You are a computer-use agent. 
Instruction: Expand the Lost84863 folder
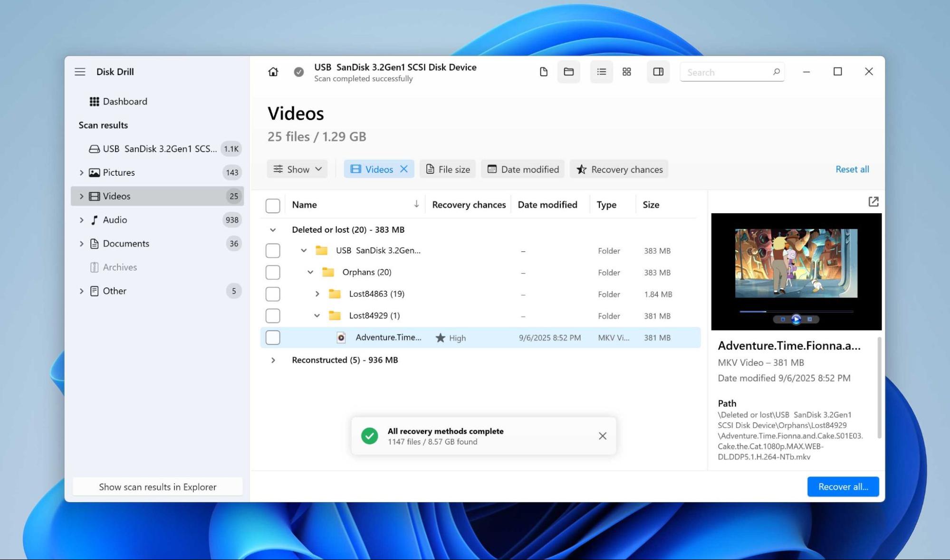[x=317, y=294]
